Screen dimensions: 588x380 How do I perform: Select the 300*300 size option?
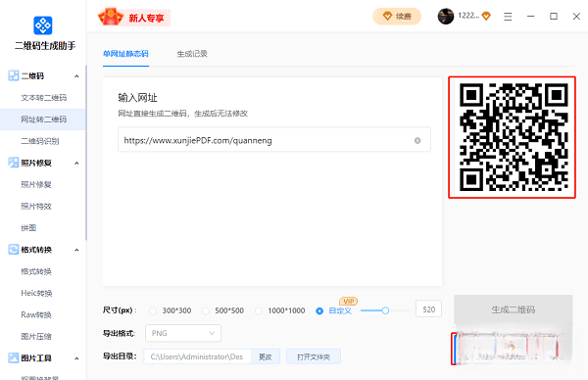click(153, 310)
